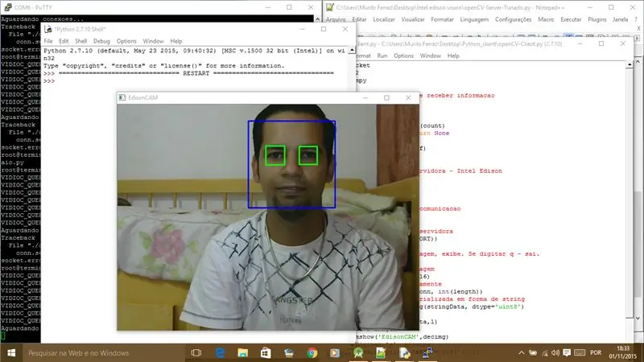
Task: Open the Windows Start button
Action: [11, 353]
